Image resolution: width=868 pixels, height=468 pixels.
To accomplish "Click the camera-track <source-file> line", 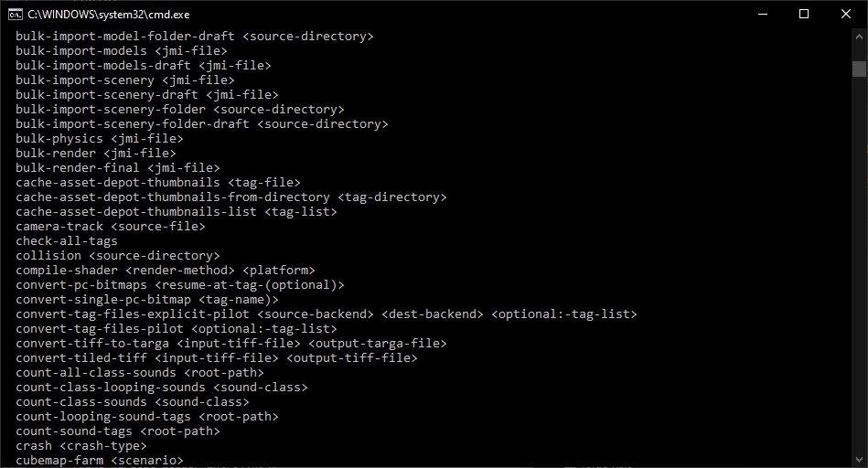I will pos(110,227).
